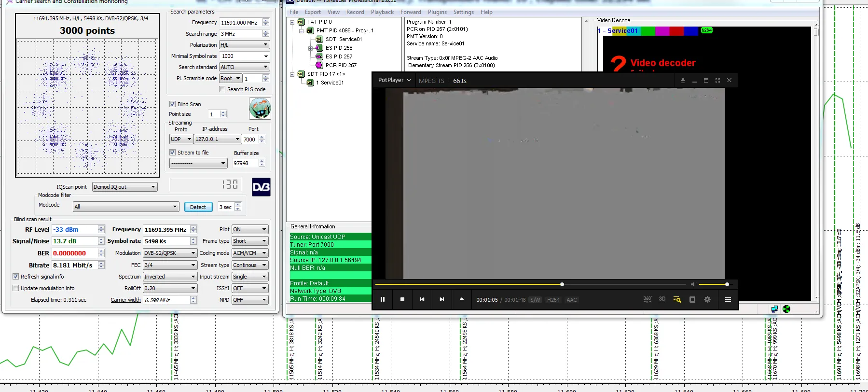Pause playback in PotPlayer

(382, 299)
